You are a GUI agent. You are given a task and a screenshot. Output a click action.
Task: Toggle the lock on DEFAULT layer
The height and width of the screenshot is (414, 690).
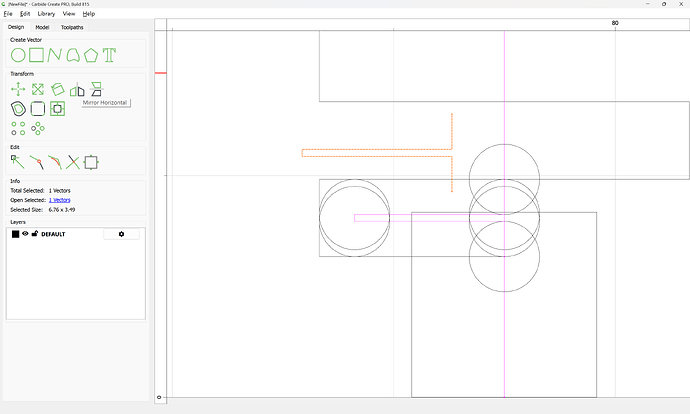pos(35,234)
